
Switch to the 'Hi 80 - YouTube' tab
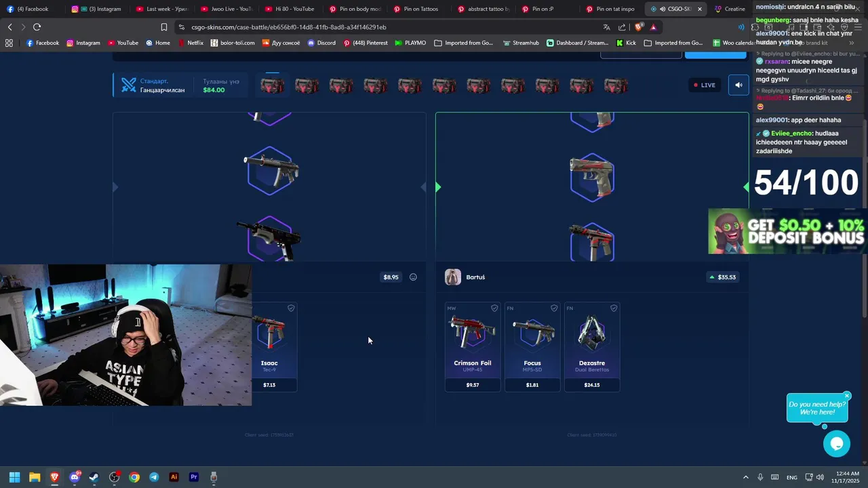[290, 9]
